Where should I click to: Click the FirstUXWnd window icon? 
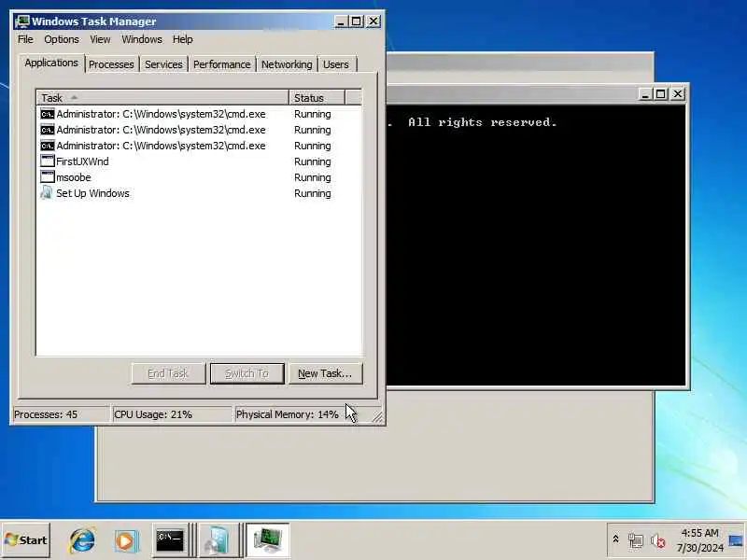tap(48, 161)
